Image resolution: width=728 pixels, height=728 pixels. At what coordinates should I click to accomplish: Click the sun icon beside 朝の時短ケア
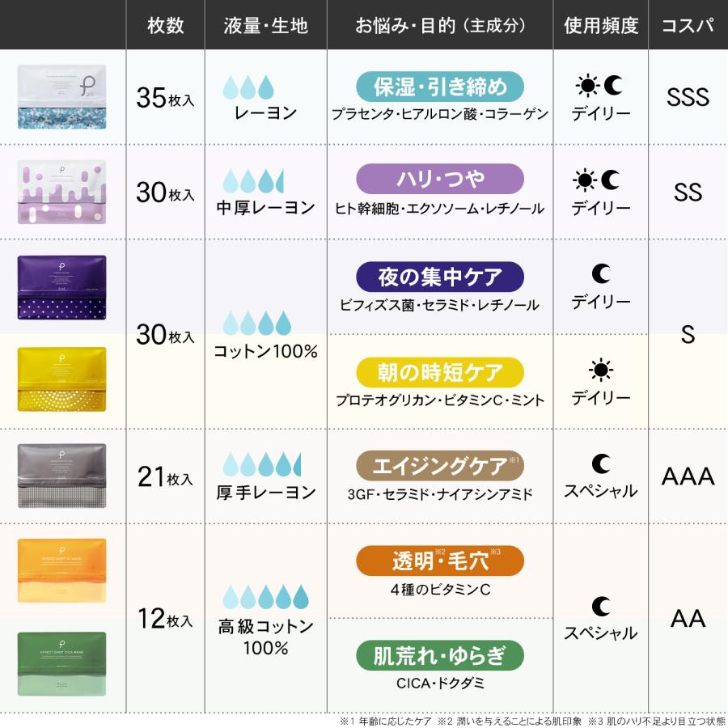click(x=599, y=368)
